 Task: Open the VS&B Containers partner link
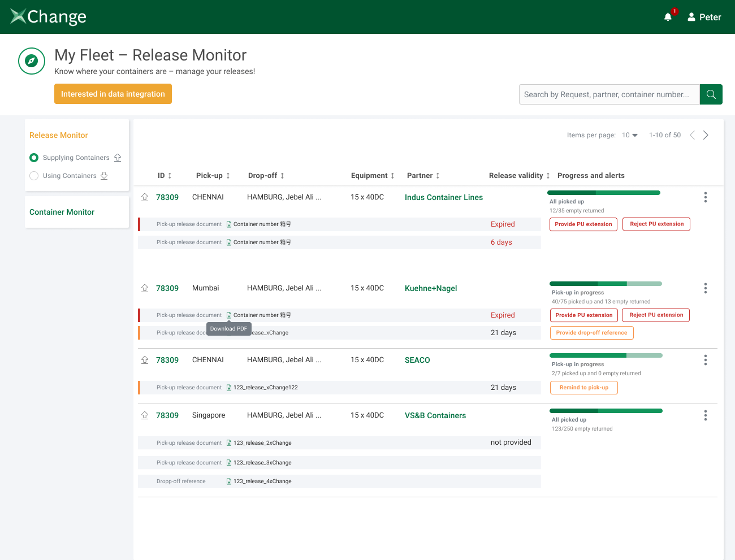click(x=435, y=415)
